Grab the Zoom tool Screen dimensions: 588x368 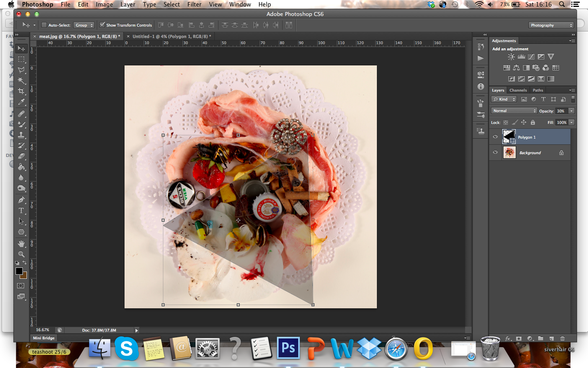[21, 254]
